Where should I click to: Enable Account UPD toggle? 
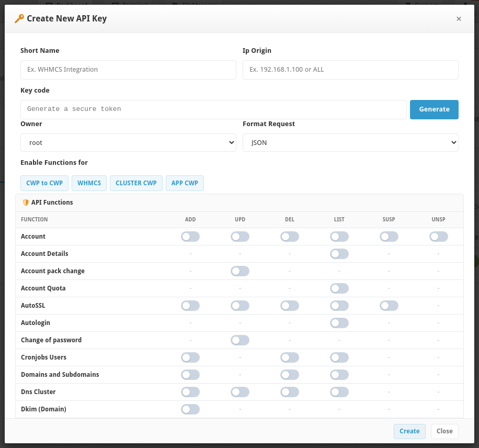point(240,237)
